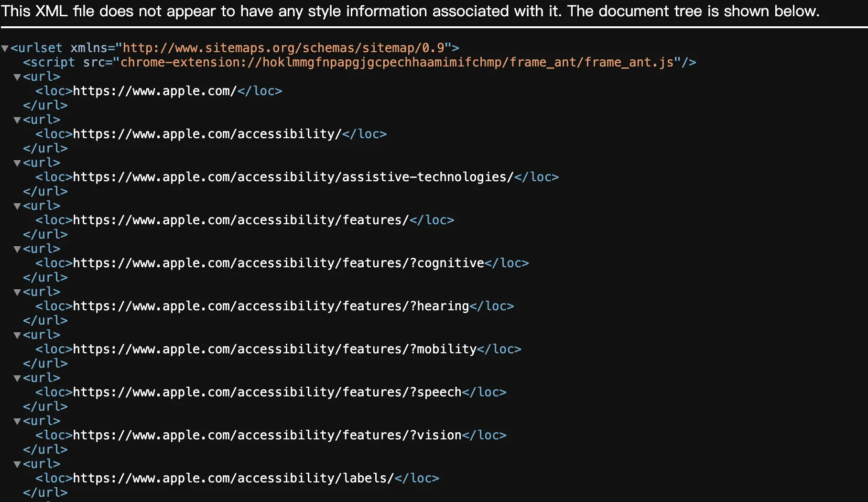Collapse url node for assistive-technologies
Image resolution: width=868 pixels, height=502 pixels.
tap(17, 163)
